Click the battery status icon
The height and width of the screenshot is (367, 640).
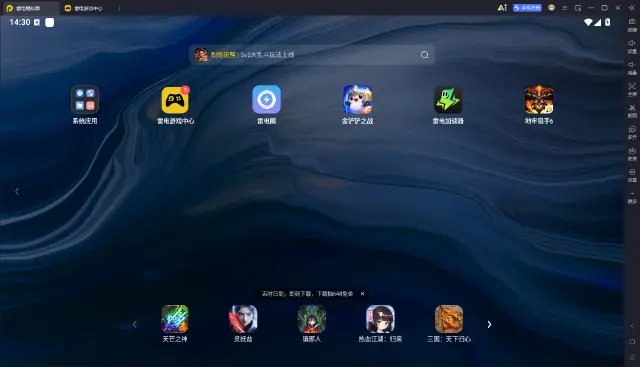pyautogui.click(x=608, y=22)
